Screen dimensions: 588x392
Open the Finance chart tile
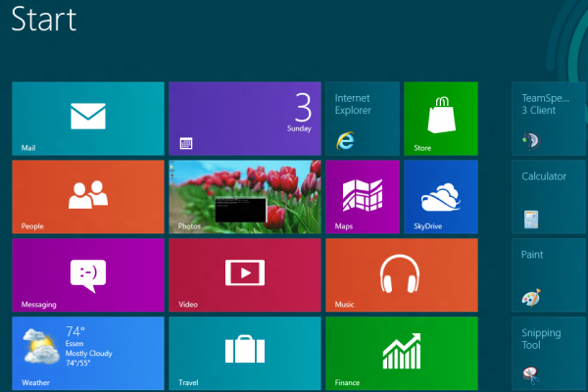[x=401, y=353]
